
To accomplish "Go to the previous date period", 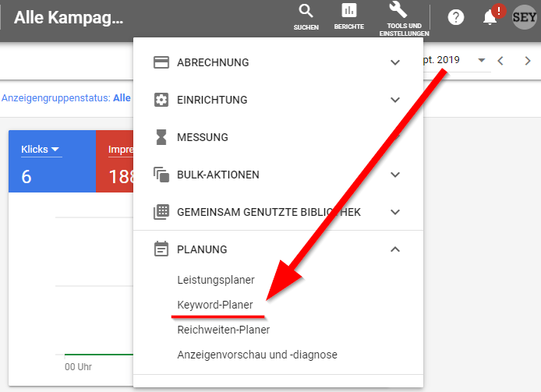I will pos(501,60).
